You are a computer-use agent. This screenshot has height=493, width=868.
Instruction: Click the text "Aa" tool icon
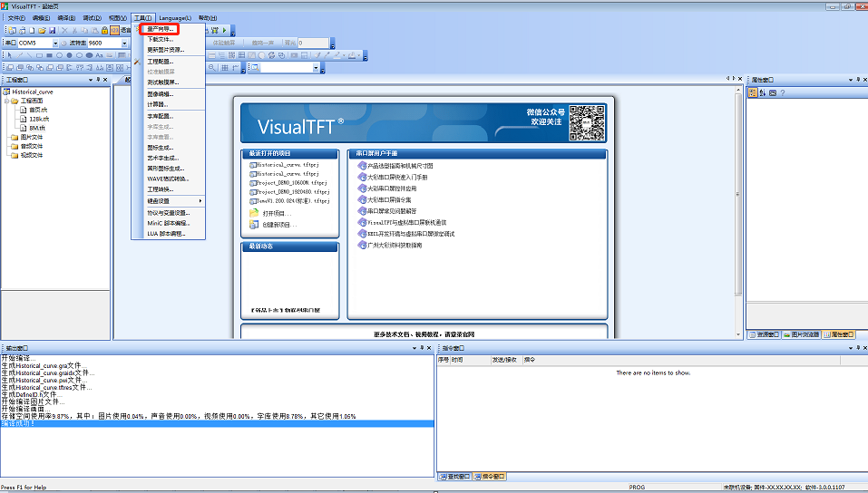tap(100, 55)
